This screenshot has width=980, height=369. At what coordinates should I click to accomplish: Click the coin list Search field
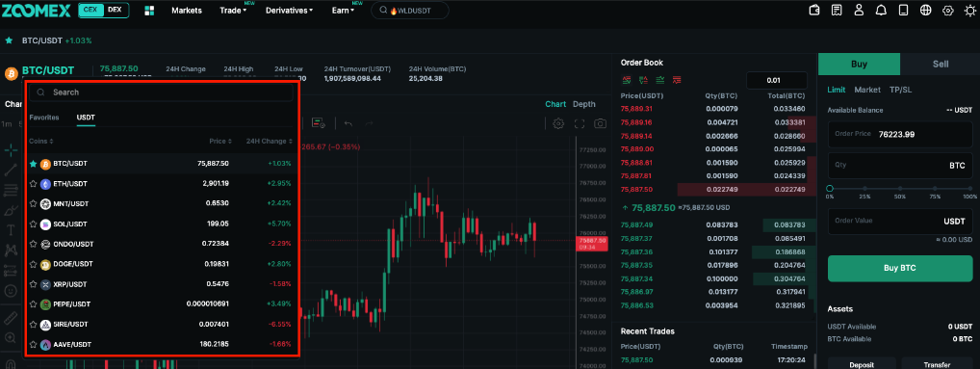(162, 92)
